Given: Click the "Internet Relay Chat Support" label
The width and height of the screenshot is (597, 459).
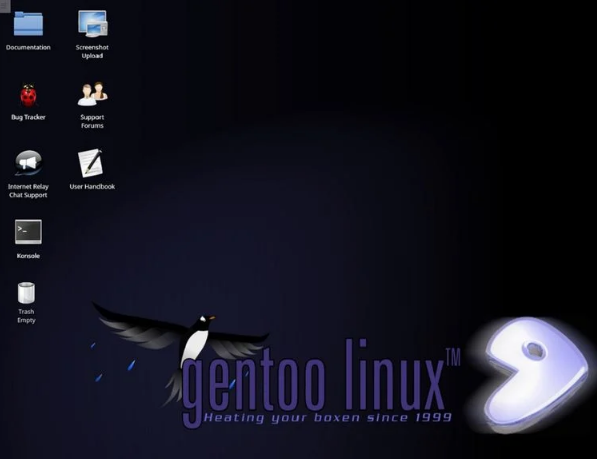Looking at the screenshot, I should click(x=28, y=191).
